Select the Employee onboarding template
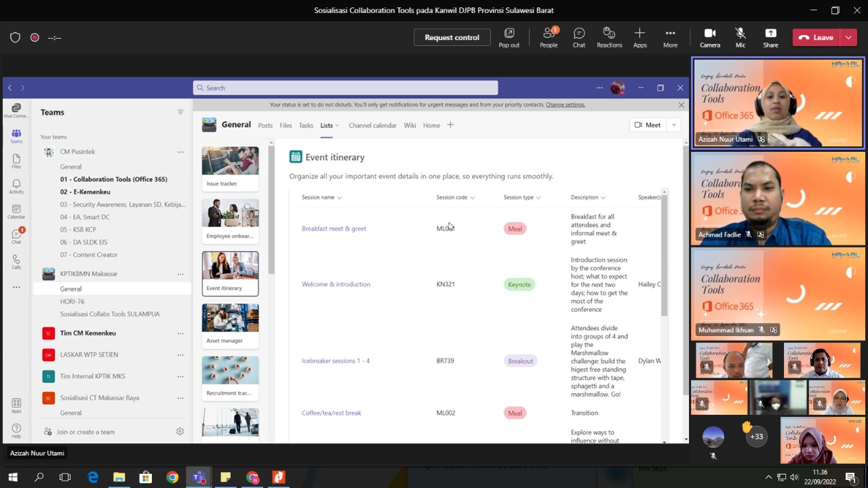Viewport: 868px width, 488px height. pyautogui.click(x=230, y=221)
